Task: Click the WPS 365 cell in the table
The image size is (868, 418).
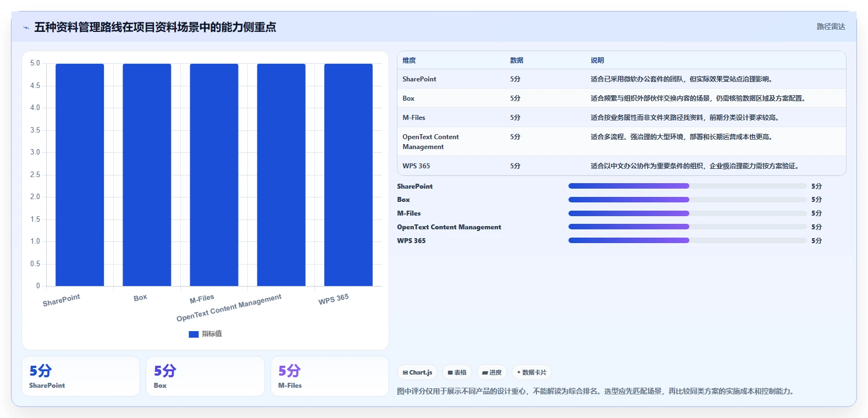Action: [x=416, y=166]
